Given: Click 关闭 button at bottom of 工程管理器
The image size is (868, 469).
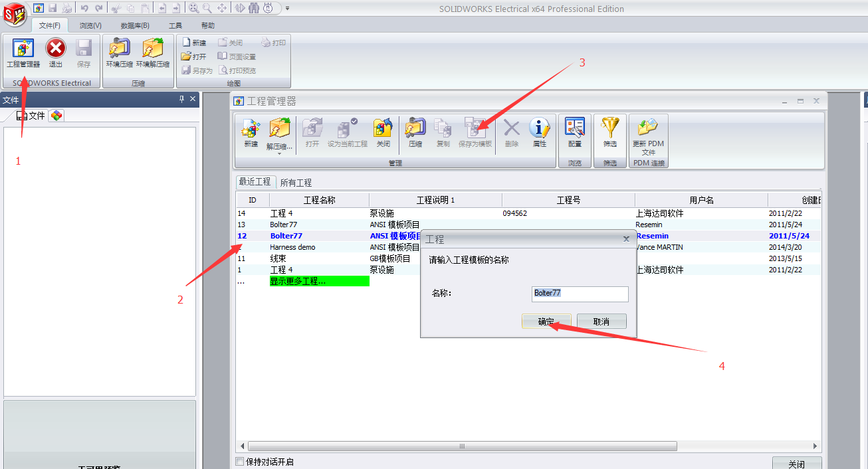Looking at the screenshot, I should pos(796,464).
